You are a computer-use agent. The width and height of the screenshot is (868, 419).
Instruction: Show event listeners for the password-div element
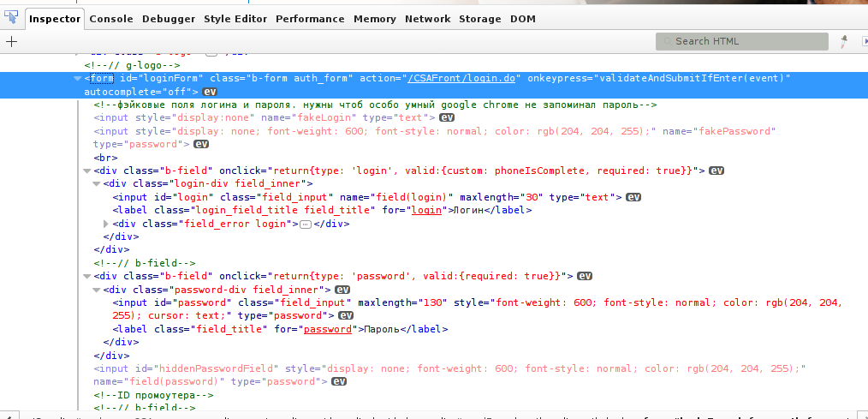pyautogui.click(x=342, y=290)
